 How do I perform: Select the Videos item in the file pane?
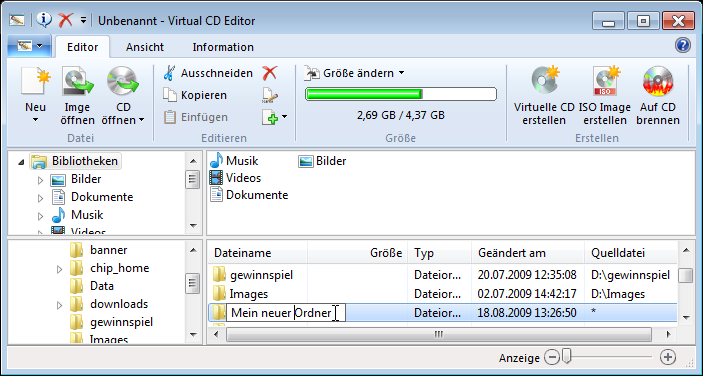point(235,178)
